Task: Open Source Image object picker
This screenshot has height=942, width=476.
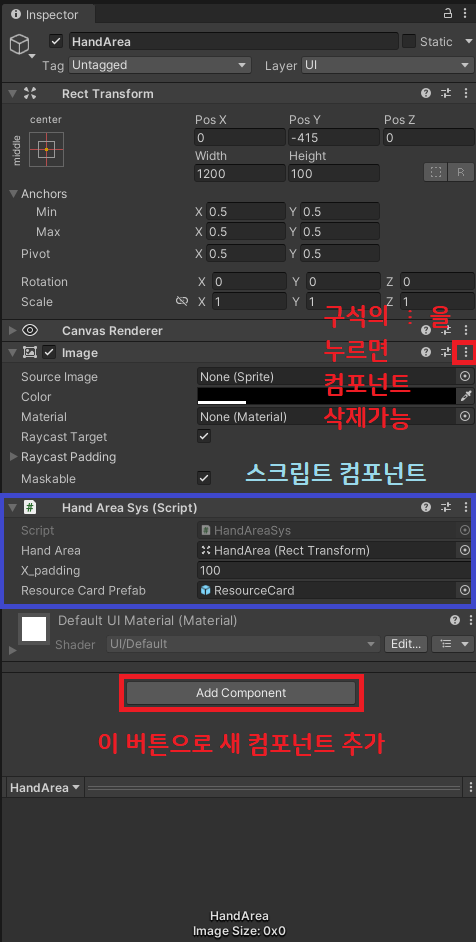Action: click(x=465, y=377)
